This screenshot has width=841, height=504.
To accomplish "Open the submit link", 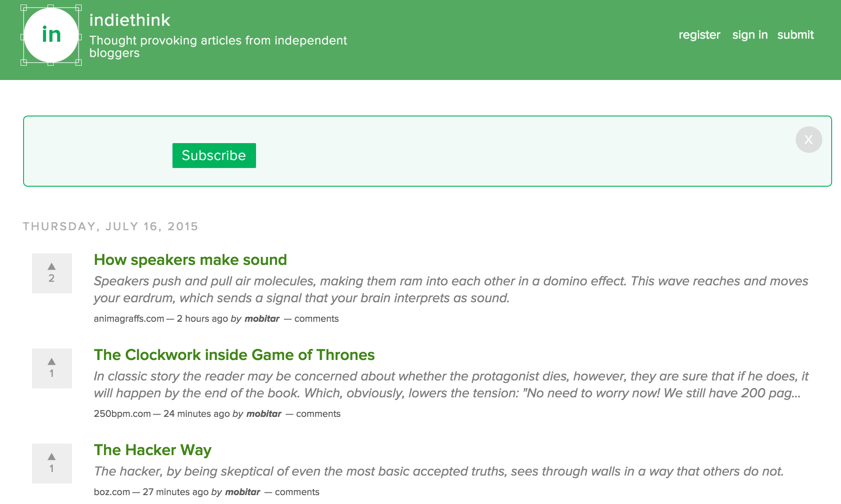I will 795,35.
